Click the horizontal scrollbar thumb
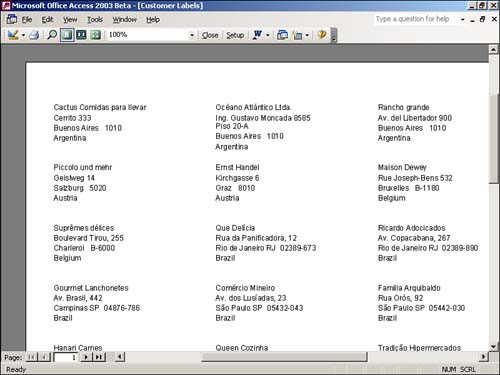500x375 pixels. (284, 357)
